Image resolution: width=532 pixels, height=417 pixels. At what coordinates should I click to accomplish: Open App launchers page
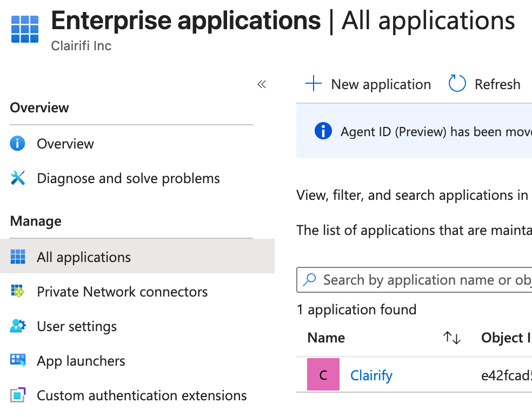[81, 361]
